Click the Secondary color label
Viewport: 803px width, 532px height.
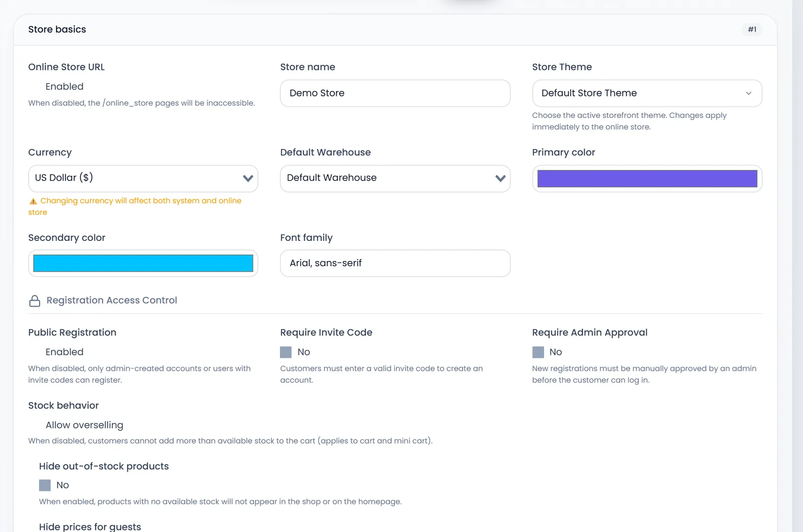tap(67, 238)
